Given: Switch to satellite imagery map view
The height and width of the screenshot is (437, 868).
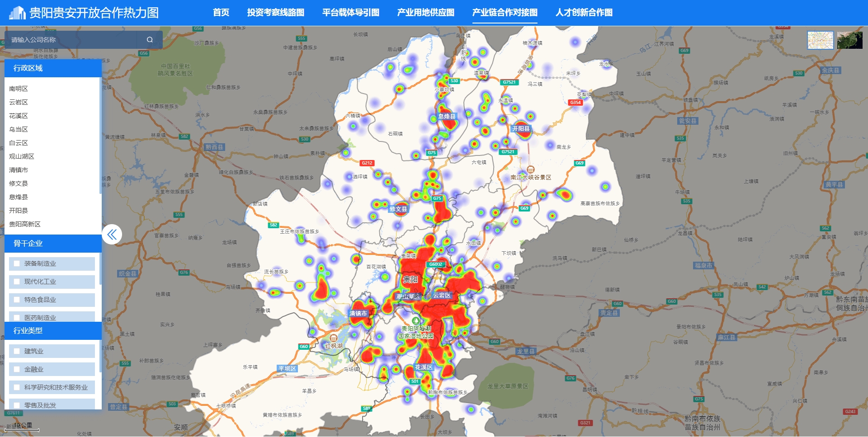Looking at the screenshot, I should 849,40.
